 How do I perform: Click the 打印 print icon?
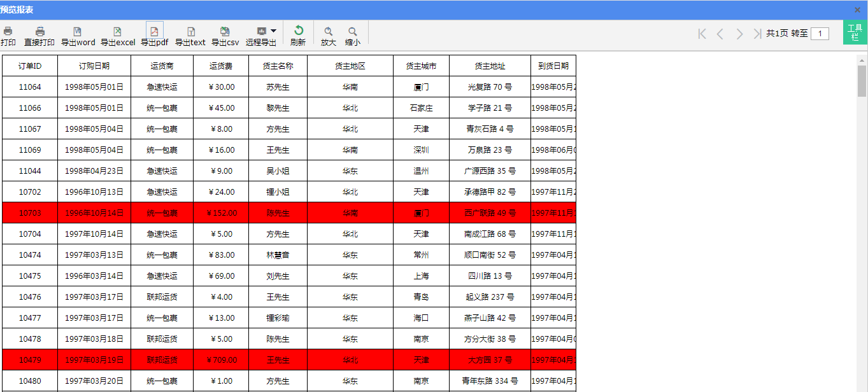coord(8,32)
